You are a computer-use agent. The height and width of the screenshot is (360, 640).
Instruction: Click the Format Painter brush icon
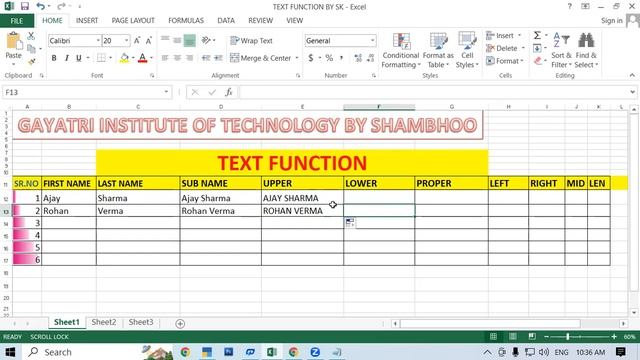tap(31, 62)
